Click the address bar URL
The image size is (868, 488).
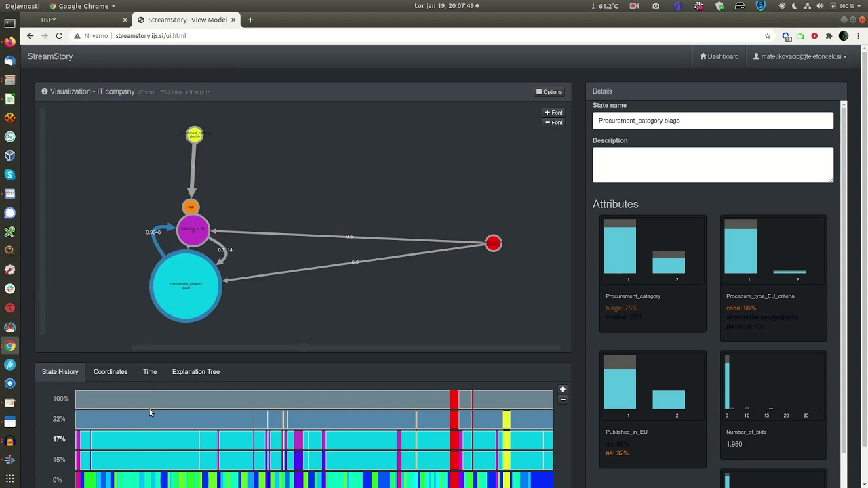[151, 35]
